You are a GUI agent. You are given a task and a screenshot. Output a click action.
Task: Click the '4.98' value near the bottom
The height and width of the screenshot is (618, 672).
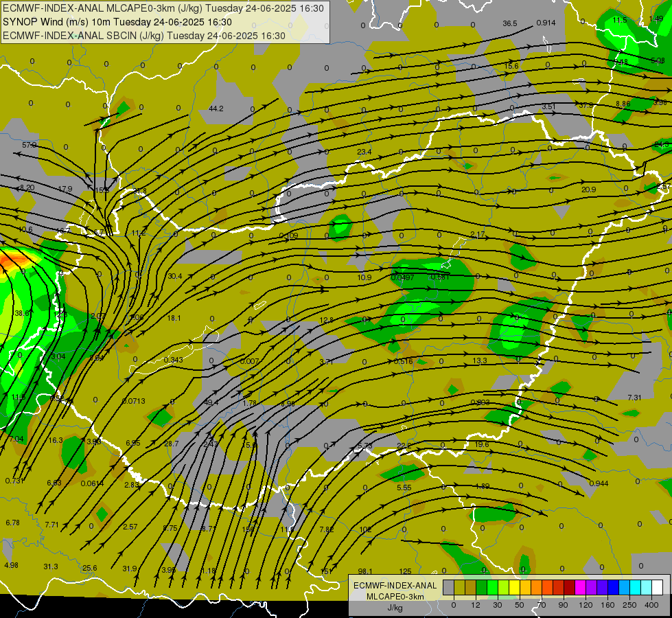pos(11,565)
